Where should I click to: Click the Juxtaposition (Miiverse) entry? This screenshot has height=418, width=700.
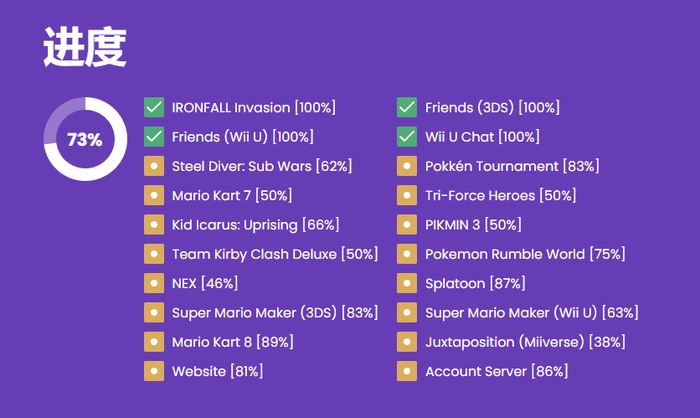[x=525, y=342]
